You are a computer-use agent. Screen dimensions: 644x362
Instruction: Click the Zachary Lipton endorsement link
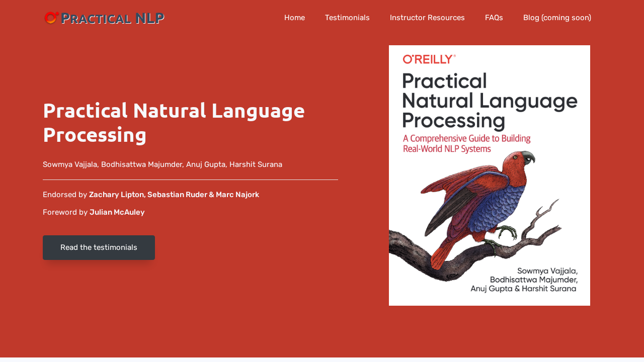pyautogui.click(x=116, y=194)
